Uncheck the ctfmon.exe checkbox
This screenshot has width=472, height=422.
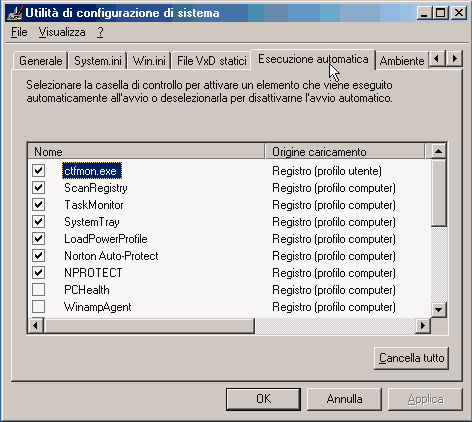click(39, 171)
